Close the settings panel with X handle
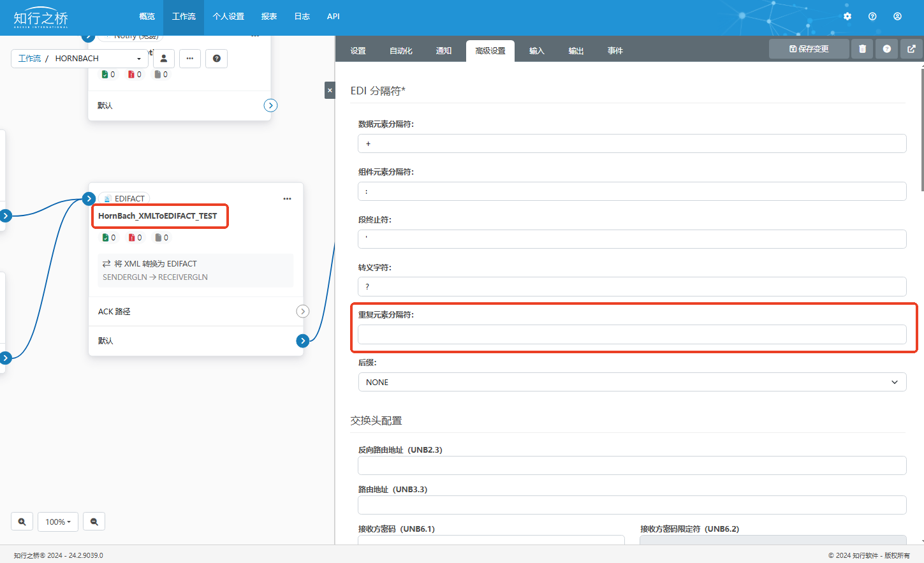Viewport: 924px width, 563px height. (x=330, y=91)
